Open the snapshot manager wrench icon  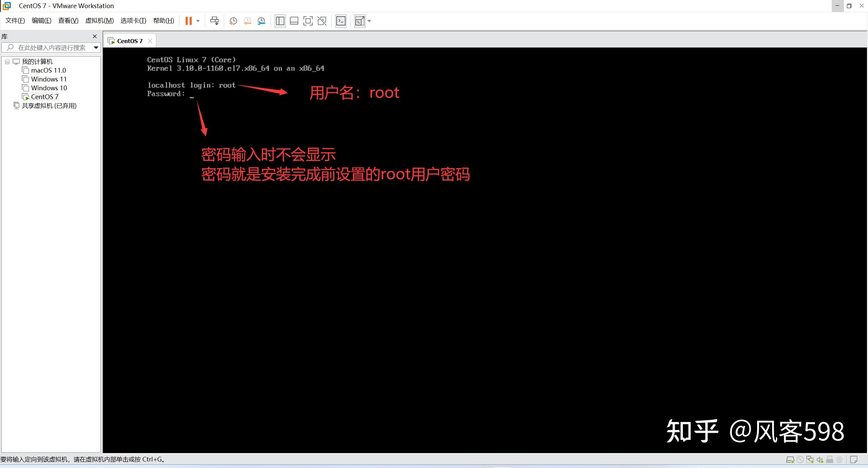point(261,21)
